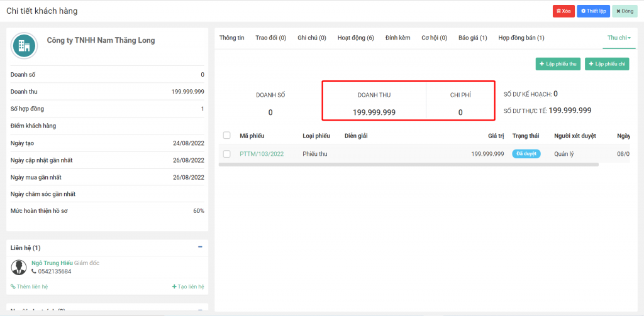The height and width of the screenshot is (316, 644).
Task: Open the Hợp đồng bán (1) tab
Action: [521, 38]
